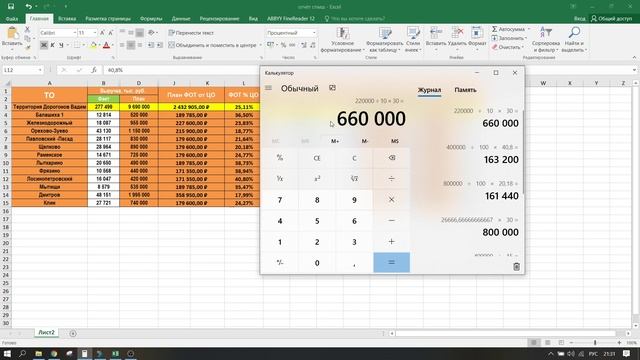Viewport: 640px width, 360px height.
Task: Toggle underline (Ч) formatting
Action: pos(61,45)
